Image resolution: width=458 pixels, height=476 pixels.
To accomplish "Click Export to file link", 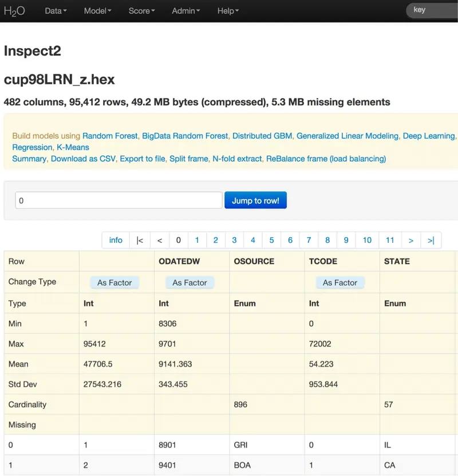I will (143, 159).
